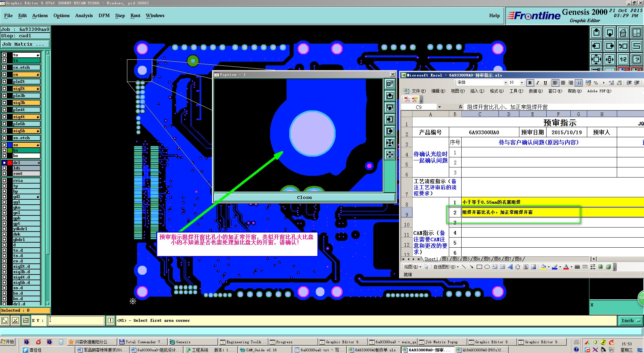Click zoom out icon in Popview window
The height and width of the screenshot is (353, 644).
point(390,154)
